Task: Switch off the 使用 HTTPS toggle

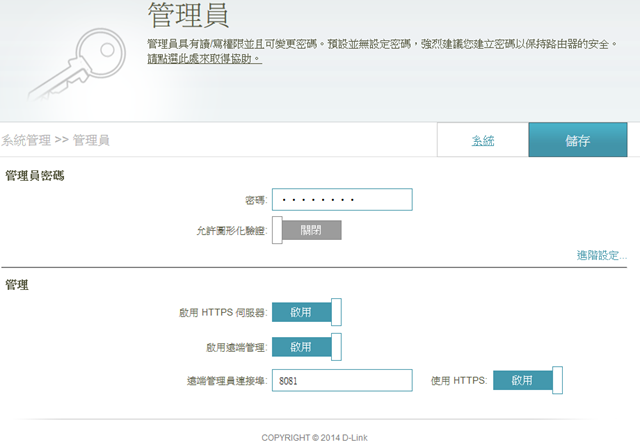Action: (x=528, y=380)
